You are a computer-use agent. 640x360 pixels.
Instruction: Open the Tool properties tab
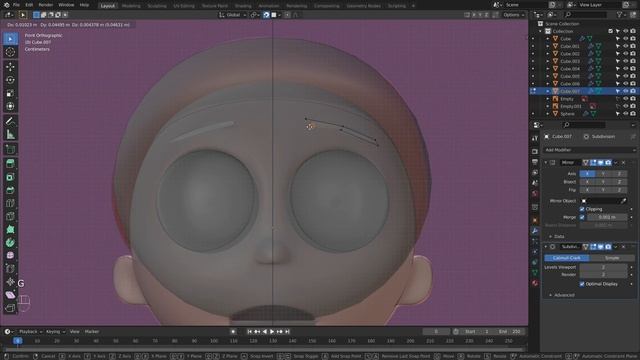point(535,138)
